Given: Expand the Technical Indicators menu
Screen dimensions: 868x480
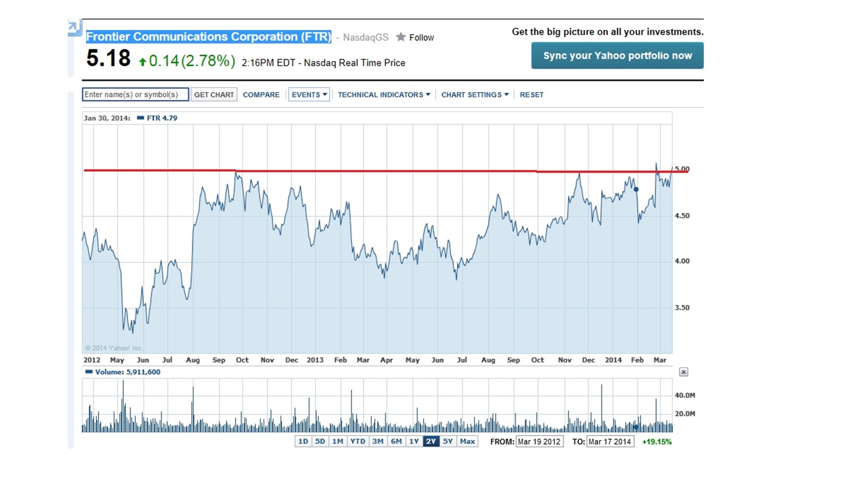Looking at the screenshot, I should coord(384,95).
